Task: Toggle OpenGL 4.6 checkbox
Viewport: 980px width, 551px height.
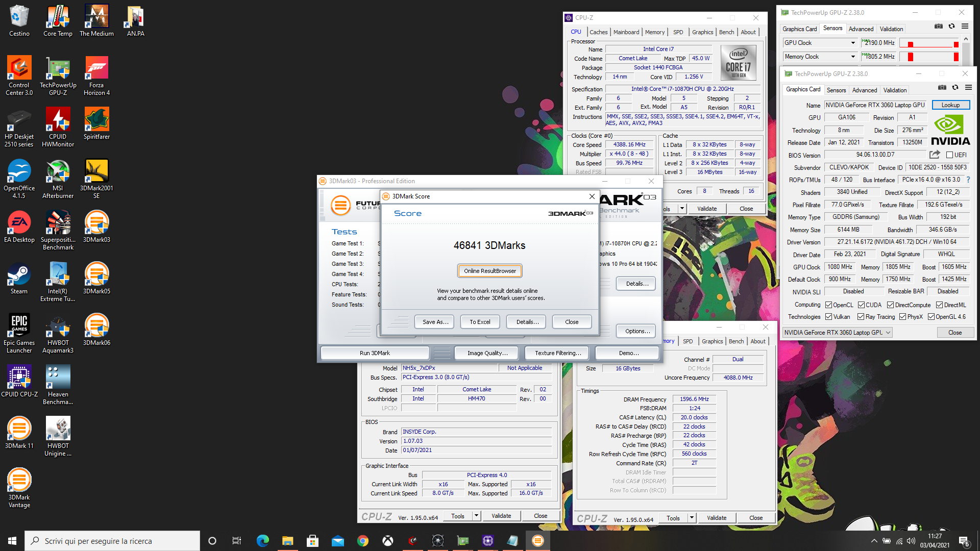Action: (x=931, y=316)
